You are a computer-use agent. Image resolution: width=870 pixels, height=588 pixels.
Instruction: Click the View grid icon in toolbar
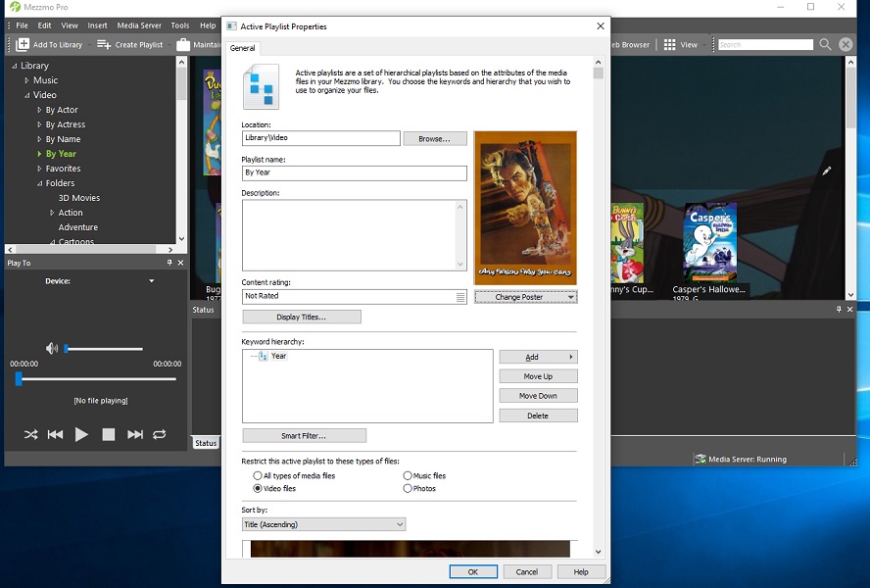pyautogui.click(x=670, y=44)
